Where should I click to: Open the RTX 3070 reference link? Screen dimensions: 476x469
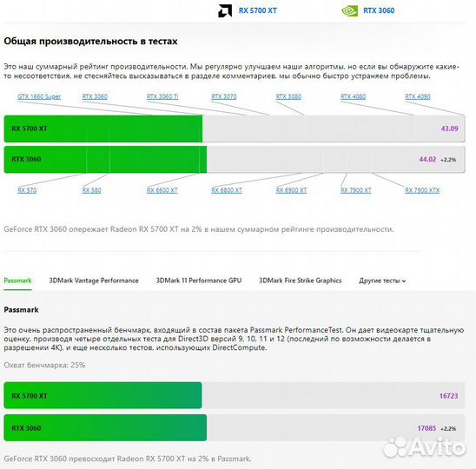224,96
